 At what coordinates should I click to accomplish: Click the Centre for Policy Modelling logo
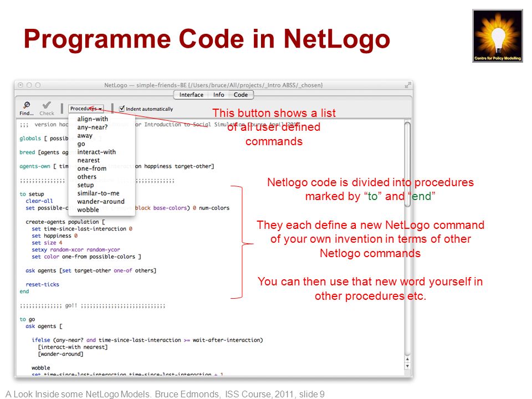click(498, 35)
